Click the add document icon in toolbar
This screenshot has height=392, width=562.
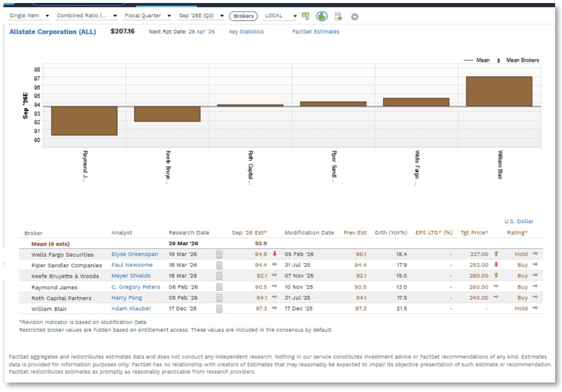coord(338,16)
